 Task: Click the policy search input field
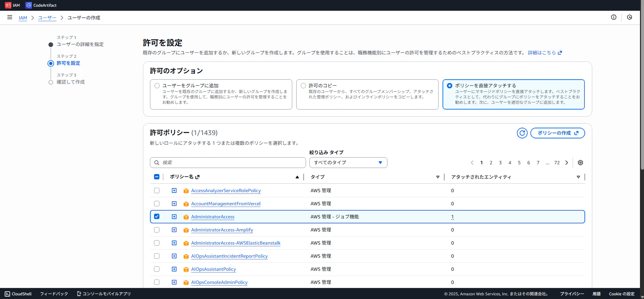228,163
